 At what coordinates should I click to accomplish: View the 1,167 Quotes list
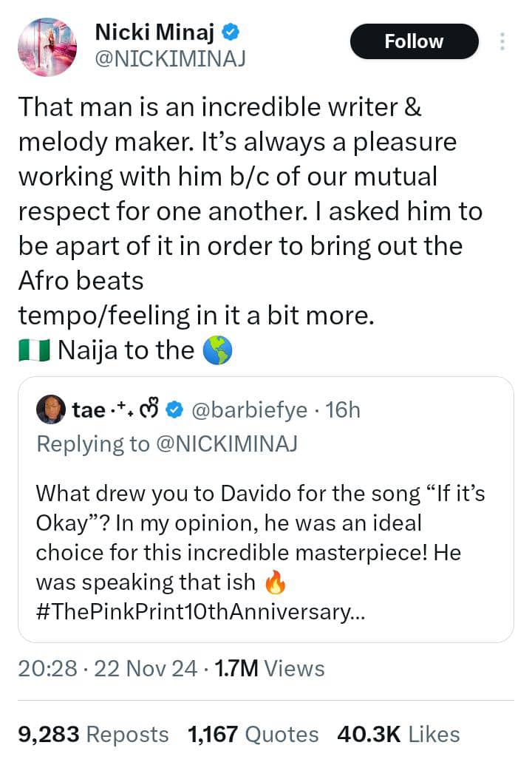253,734
